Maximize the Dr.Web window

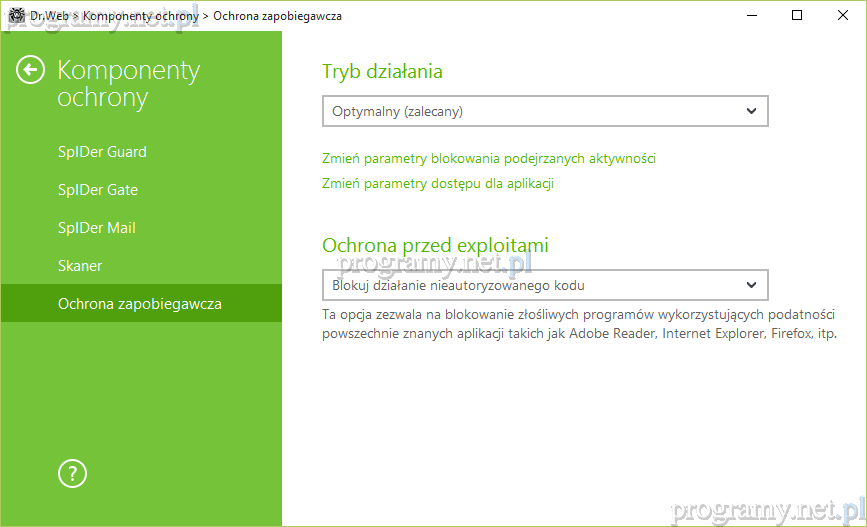(x=797, y=16)
